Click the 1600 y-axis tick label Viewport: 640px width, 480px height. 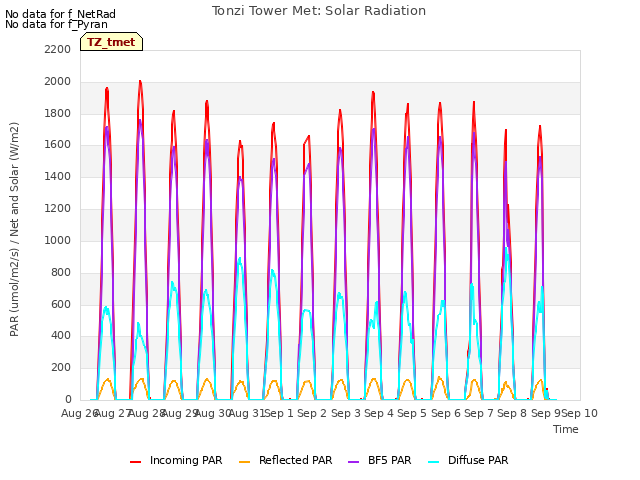coord(58,145)
